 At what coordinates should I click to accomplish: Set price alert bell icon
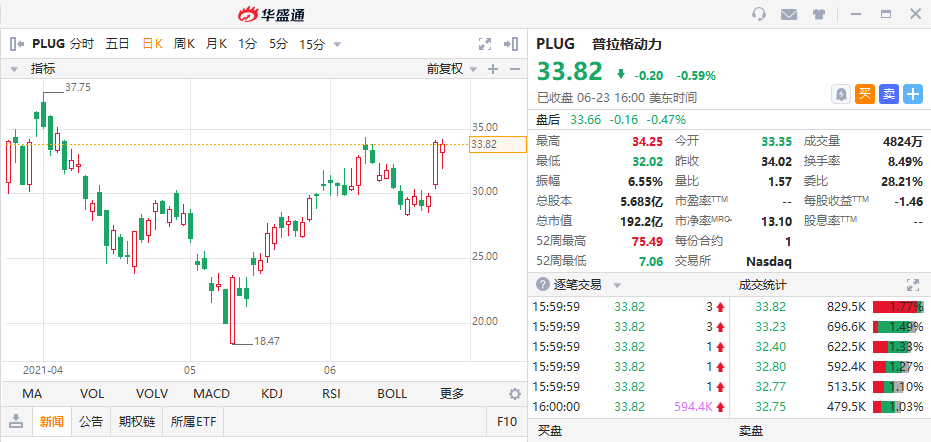click(x=841, y=94)
